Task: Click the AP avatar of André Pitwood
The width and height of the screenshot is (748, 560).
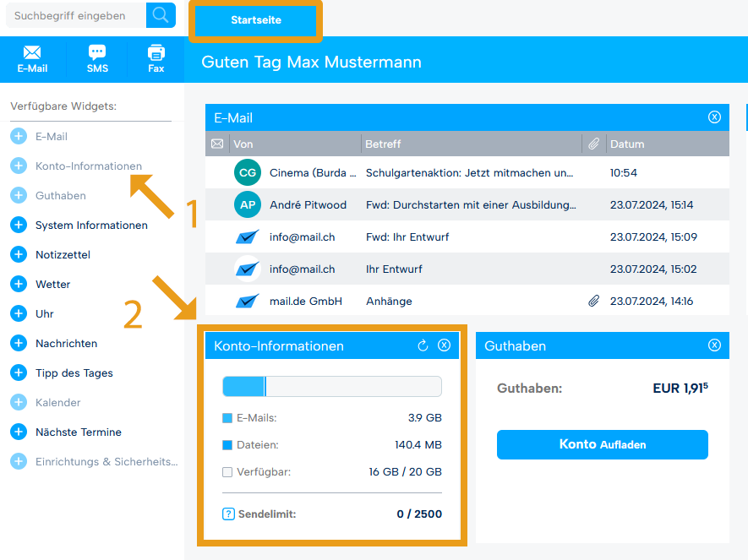Action: tap(248, 204)
